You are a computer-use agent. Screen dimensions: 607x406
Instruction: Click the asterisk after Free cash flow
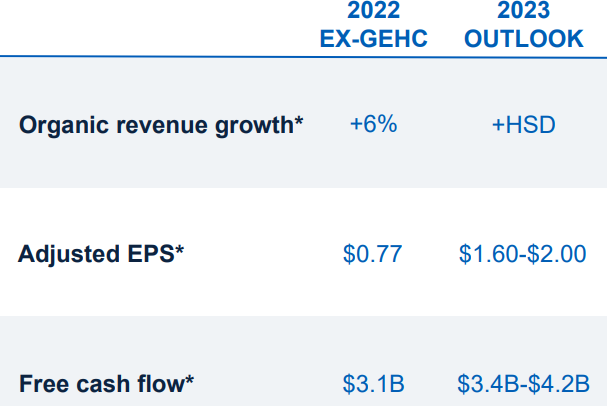click(189, 379)
